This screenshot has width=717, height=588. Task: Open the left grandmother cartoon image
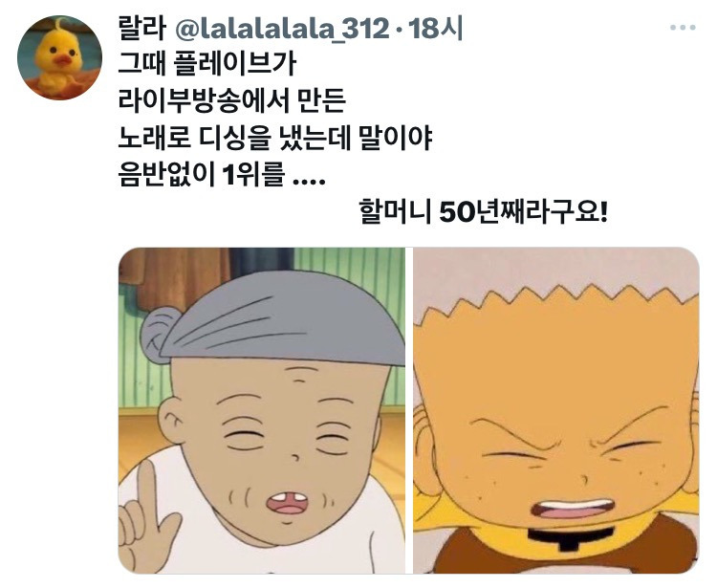(x=262, y=410)
